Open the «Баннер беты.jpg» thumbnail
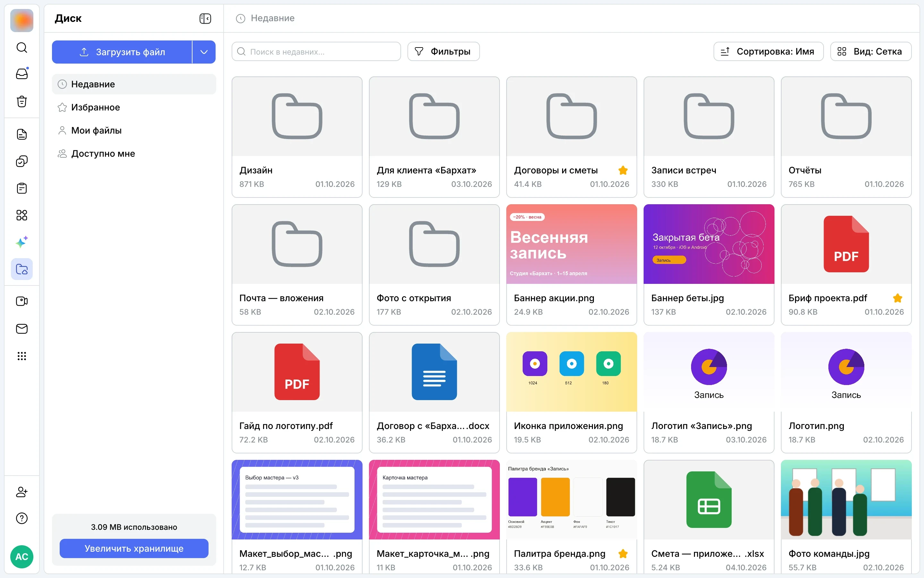Image resolution: width=924 pixels, height=578 pixels. [709, 244]
